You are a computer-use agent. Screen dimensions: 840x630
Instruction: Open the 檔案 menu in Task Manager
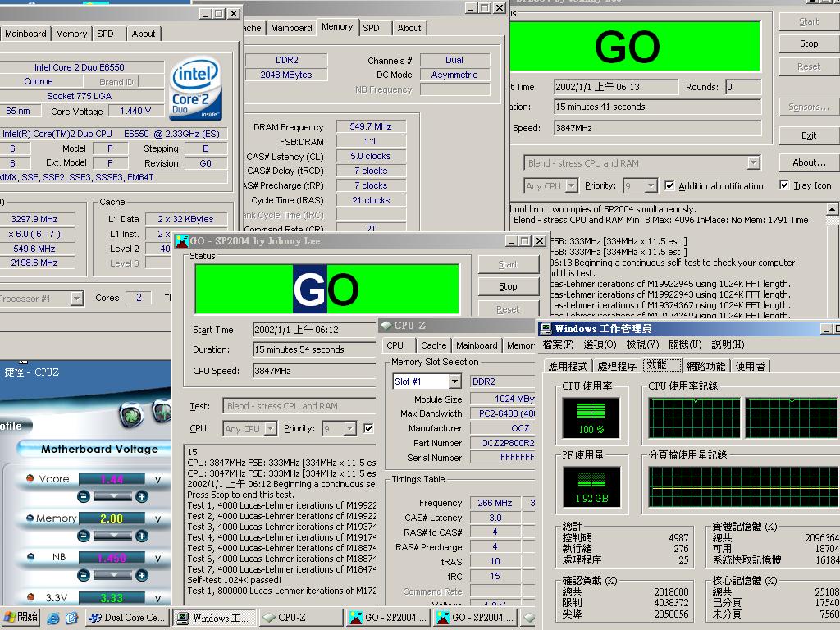click(558, 345)
